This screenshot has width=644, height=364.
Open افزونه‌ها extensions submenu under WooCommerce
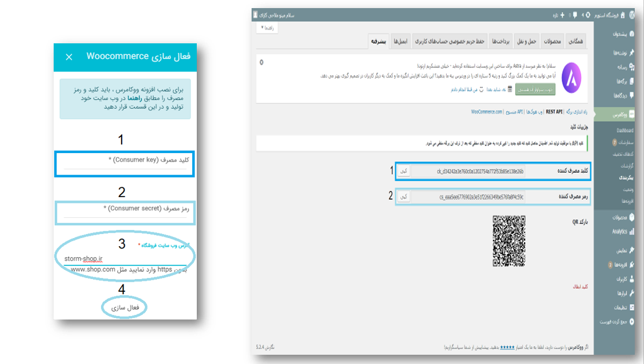pos(627,201)
